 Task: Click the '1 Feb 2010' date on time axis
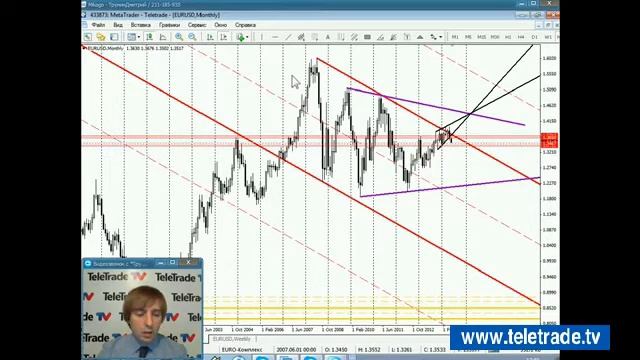363,329
